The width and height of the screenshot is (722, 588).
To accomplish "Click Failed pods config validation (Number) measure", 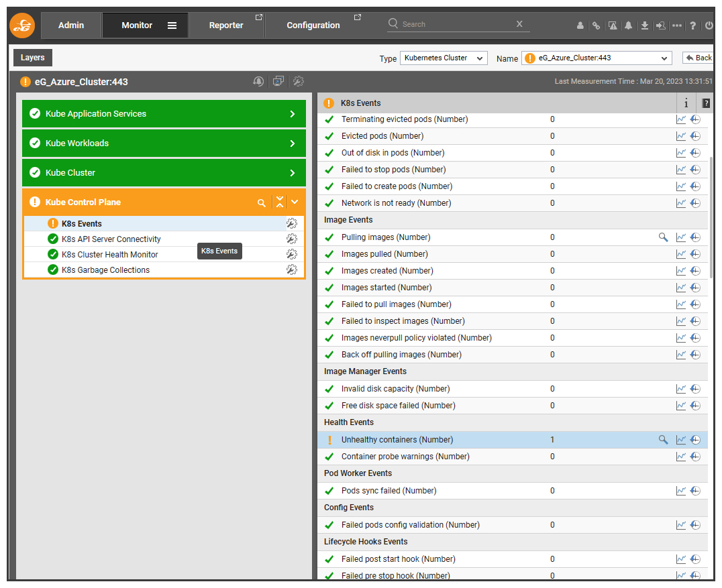I will pos(410,525).
